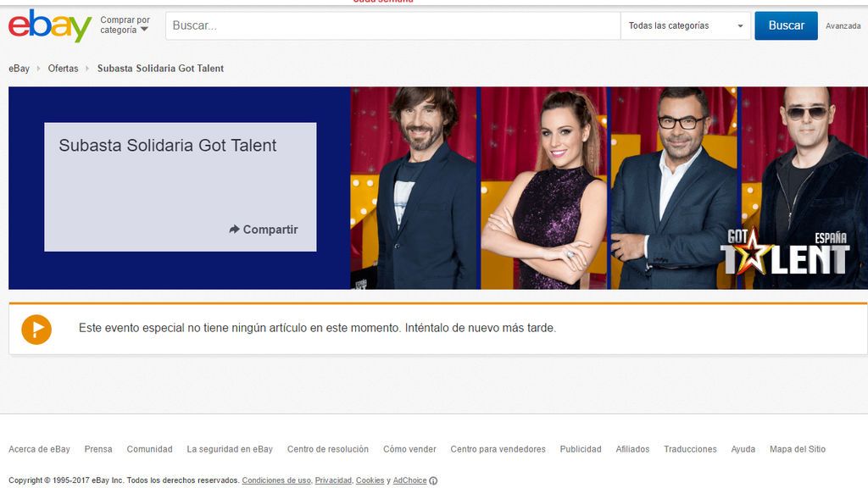This screenshot has height=488, width=868.
Task: Click the orange notice flag icon
Action: pyautogui.click(x=36, y=330)
